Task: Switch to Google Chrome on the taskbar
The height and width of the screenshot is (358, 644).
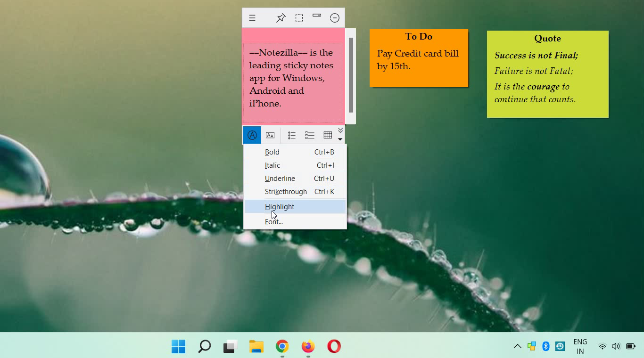Action: pos(282,347)
